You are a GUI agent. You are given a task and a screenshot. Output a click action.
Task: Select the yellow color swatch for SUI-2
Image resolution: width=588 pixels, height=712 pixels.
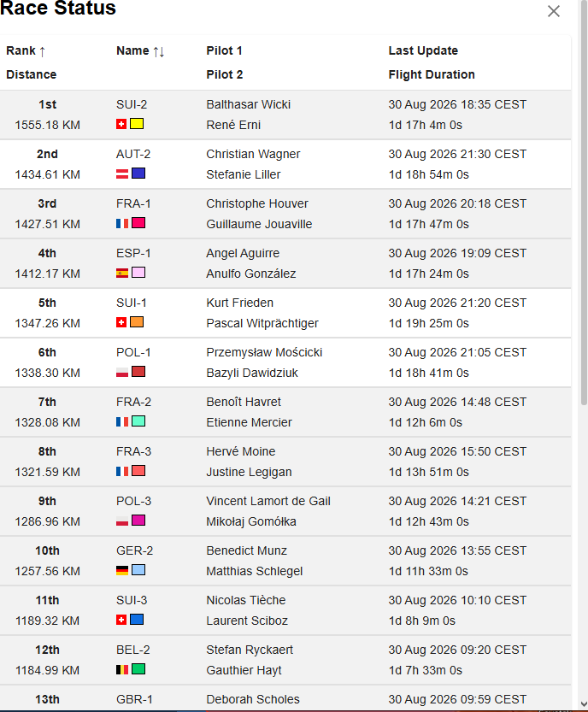tap(137, 123)
